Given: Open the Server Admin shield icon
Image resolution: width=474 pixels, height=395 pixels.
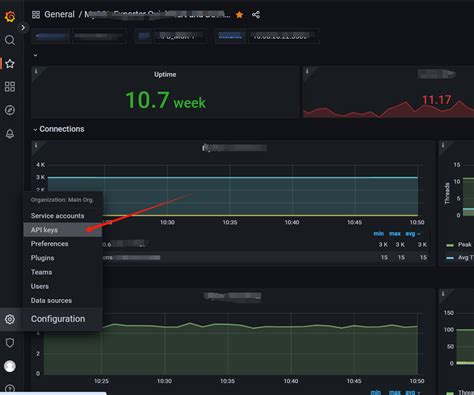Looking at the screenshot, I should (10, 342).
